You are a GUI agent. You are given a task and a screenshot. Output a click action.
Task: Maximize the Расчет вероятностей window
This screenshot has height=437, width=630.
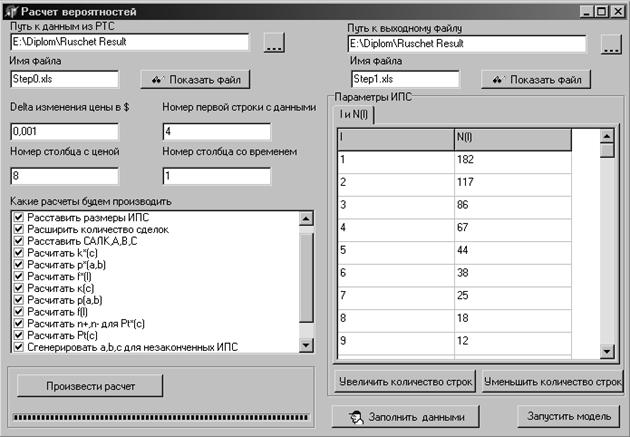coord(601,12)
